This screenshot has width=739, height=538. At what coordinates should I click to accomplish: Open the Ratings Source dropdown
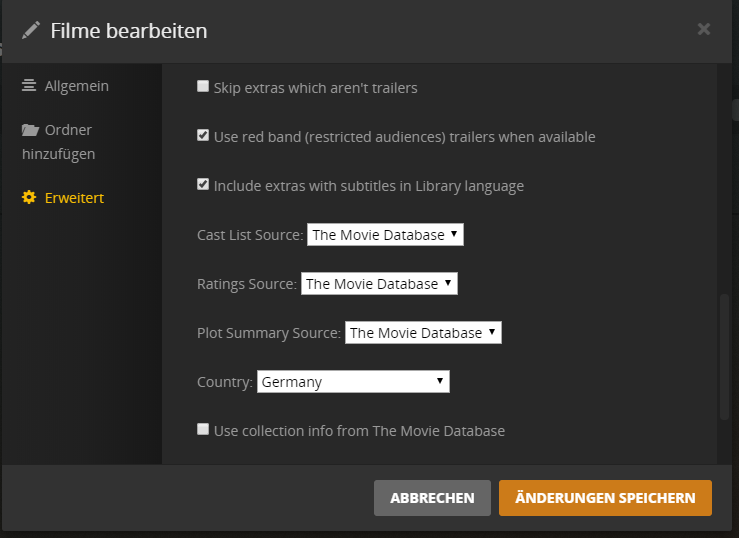(379, 284)
